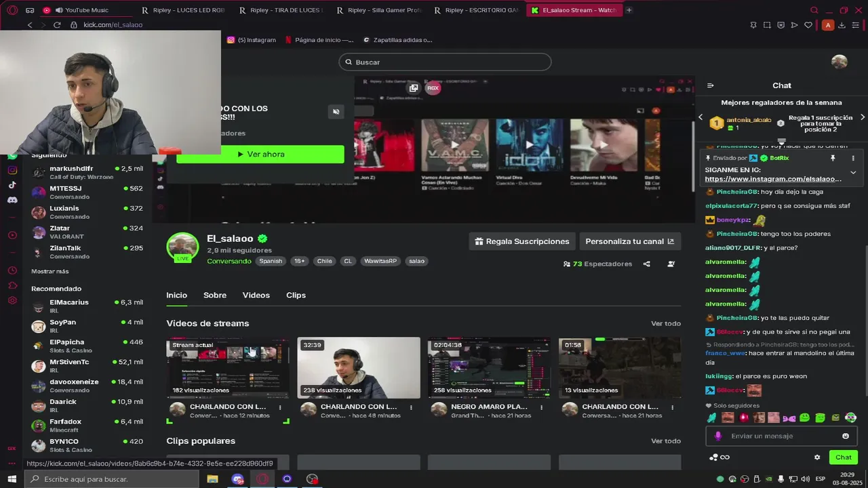Focus the Enviar un mensaje field
Viewport: 868px width, 488px height.
(782, 436)
